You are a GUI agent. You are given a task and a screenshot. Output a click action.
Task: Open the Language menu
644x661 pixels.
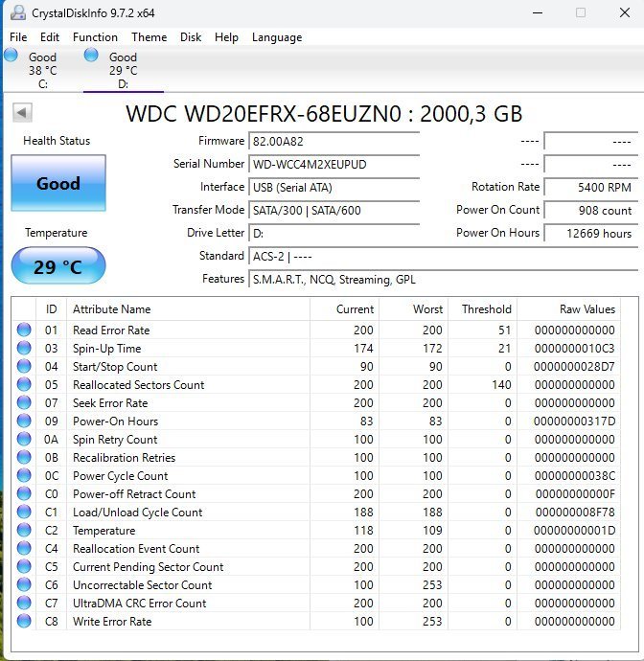coord(276,37)
